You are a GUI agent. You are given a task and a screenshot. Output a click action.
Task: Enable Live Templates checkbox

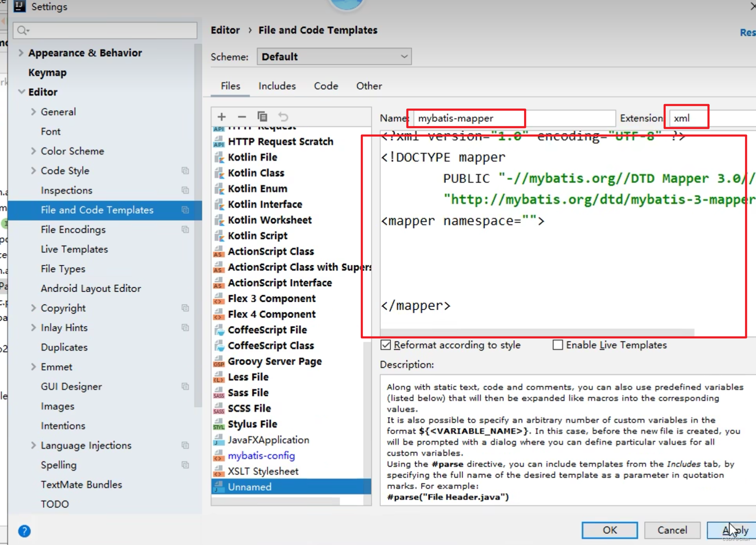(x=558, y=345)
